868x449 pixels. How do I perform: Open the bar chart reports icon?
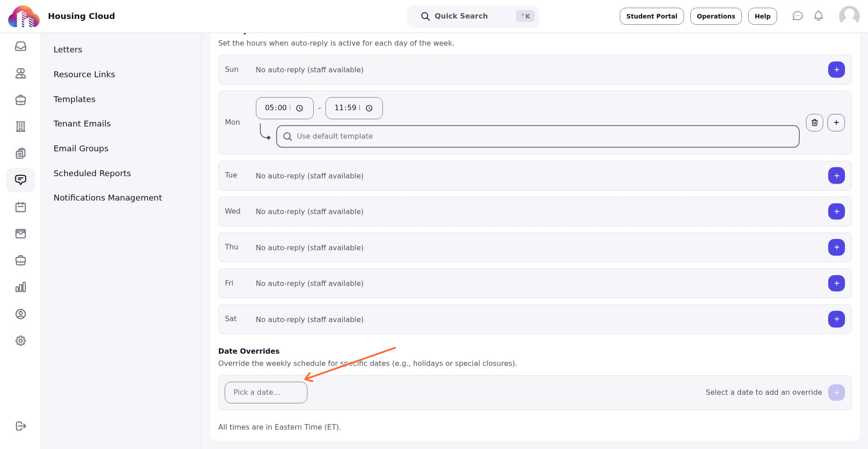[x=20, y=287]
